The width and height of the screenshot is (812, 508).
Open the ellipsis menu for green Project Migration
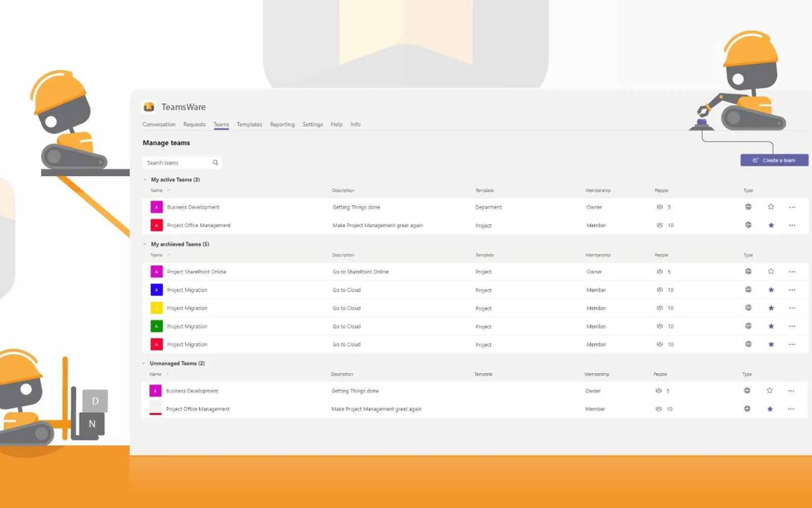coord(792,326)
